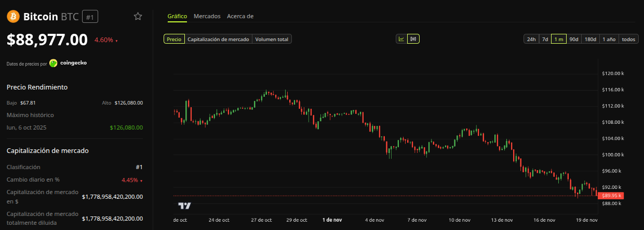Switch to line chart view icon
This screenshot has height=230, width=644.
coord(401,39)
